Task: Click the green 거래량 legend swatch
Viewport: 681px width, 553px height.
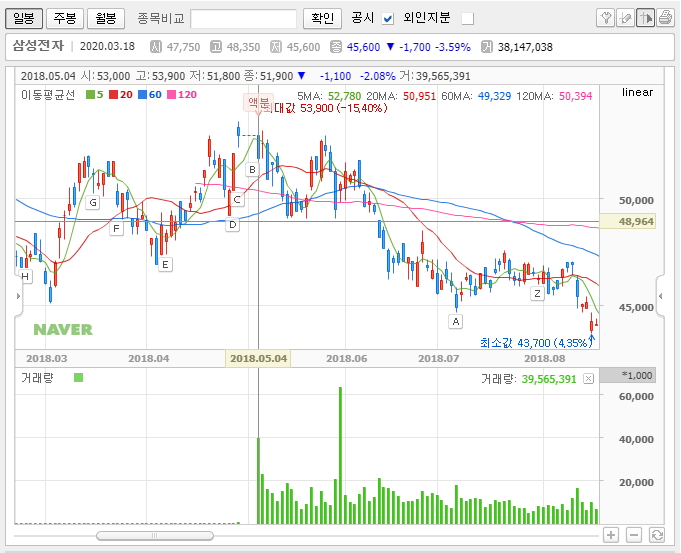Action: point(78,377)
